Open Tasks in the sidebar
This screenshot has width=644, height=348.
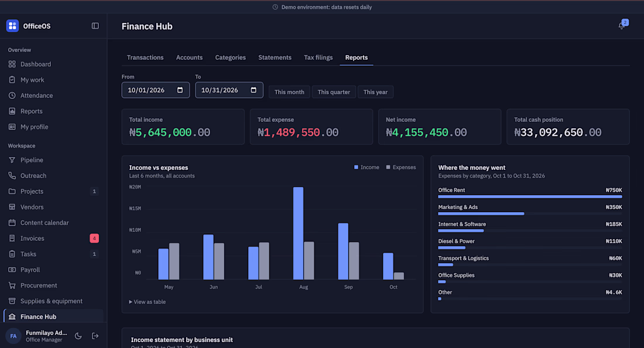53,254
